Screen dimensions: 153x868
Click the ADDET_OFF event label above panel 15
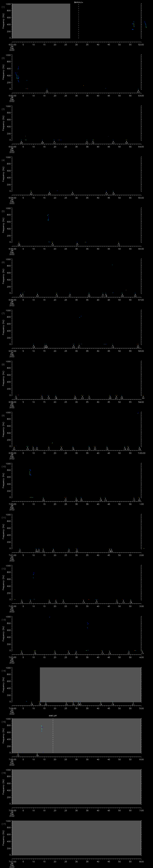click(53, 715)
